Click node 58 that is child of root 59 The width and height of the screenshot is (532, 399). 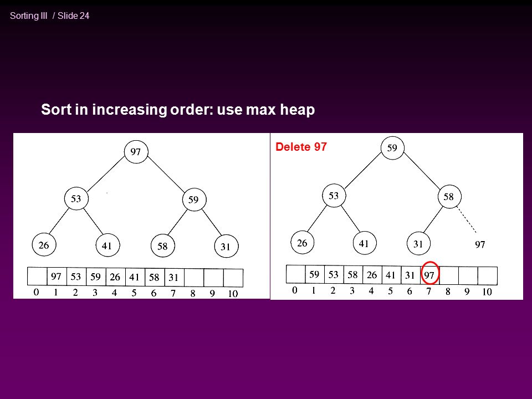coord(449,196)
